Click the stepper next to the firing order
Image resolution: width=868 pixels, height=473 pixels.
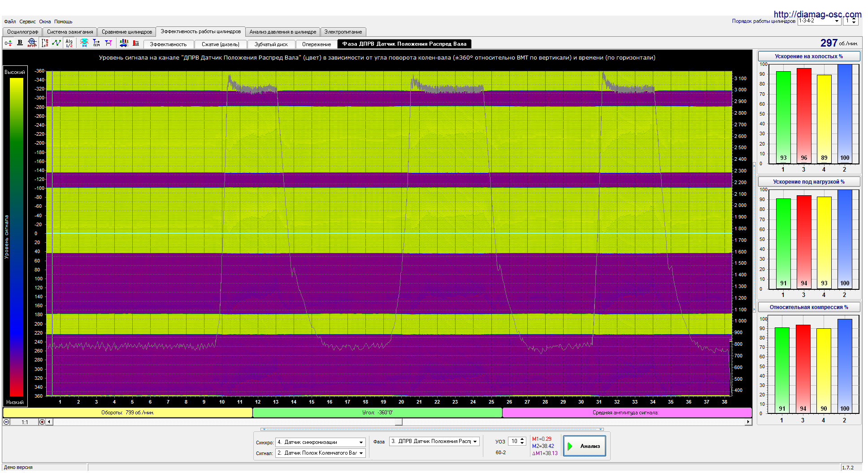tap(854, 21)
